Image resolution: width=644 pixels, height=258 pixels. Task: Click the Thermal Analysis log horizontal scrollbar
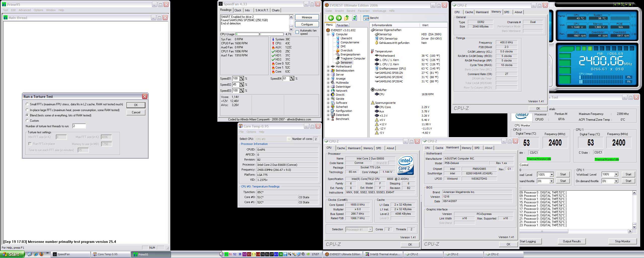(x=576, y=231)
